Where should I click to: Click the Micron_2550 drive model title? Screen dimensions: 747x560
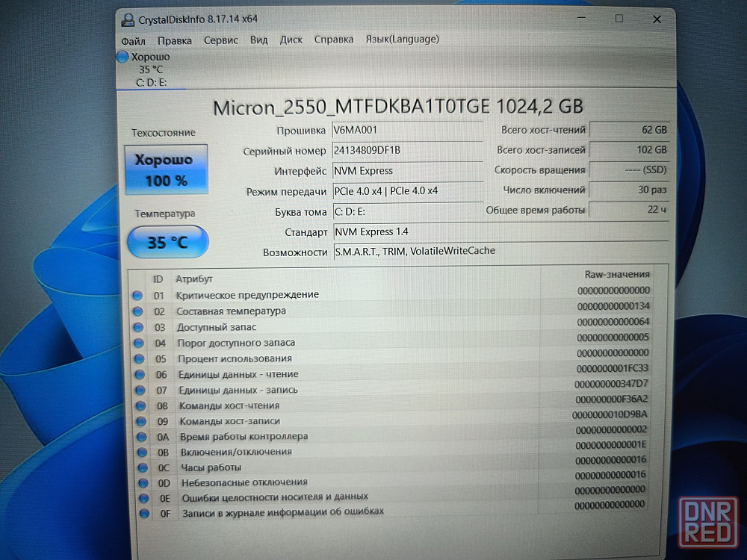398,107
